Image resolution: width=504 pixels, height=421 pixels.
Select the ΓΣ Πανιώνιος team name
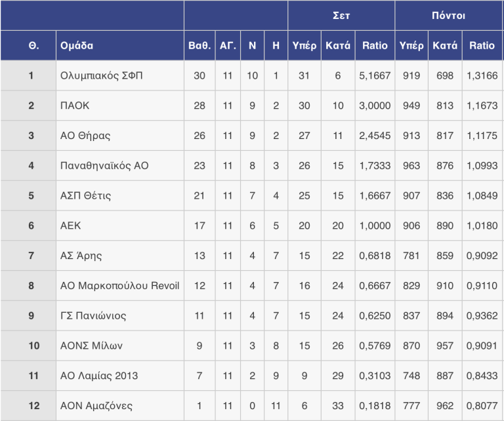coord(93,315)
